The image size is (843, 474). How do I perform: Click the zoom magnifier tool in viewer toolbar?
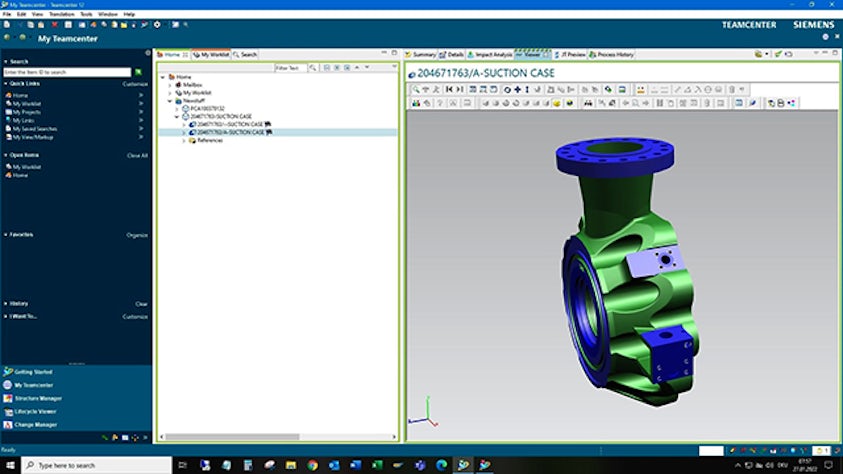(416, 90)
